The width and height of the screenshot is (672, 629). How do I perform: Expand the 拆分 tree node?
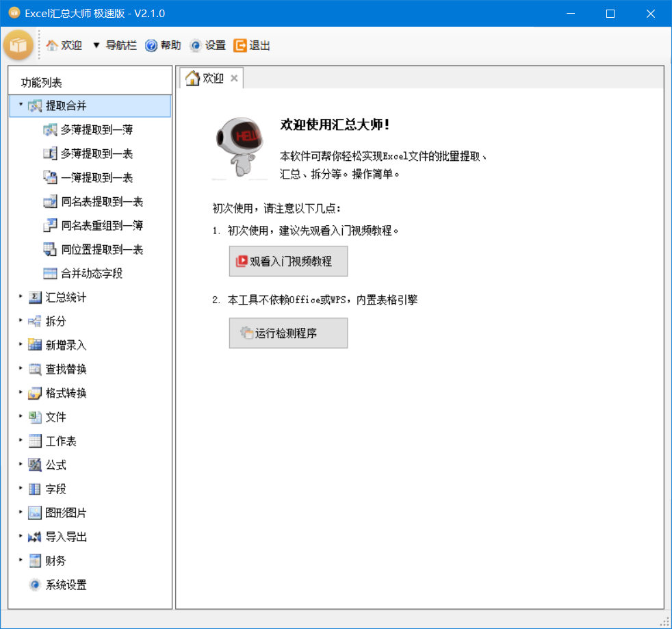(21, 320)
